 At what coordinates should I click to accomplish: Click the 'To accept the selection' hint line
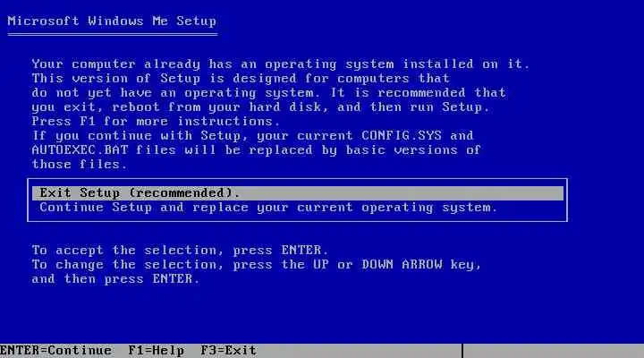click(x=180, y=251)
